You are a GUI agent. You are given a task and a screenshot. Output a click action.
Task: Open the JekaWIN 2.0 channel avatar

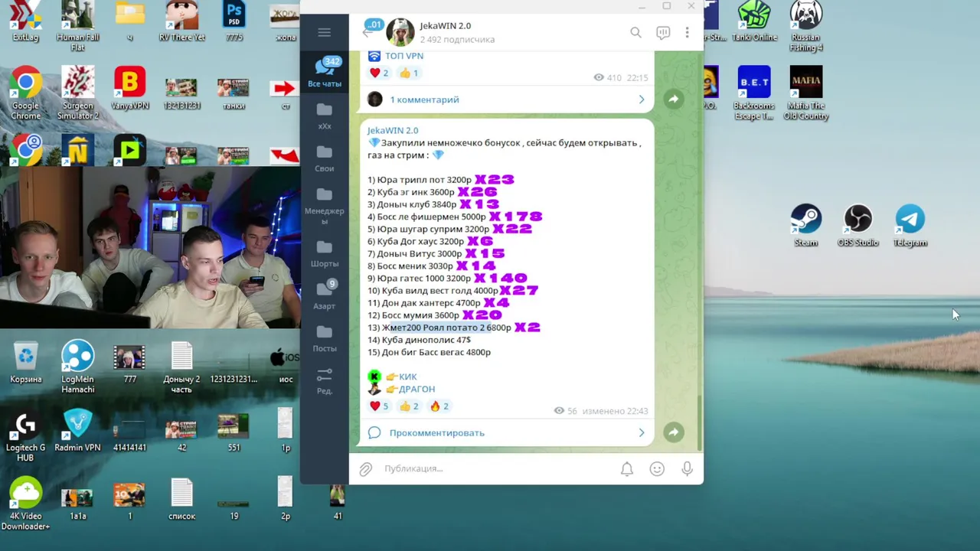(400, 32)
